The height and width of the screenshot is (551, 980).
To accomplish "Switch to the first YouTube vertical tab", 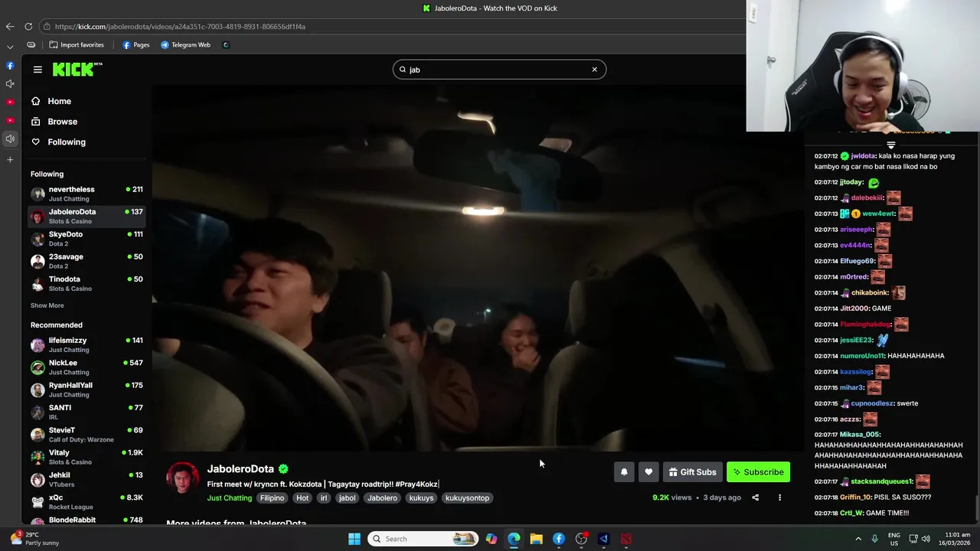I will (10, 102).
